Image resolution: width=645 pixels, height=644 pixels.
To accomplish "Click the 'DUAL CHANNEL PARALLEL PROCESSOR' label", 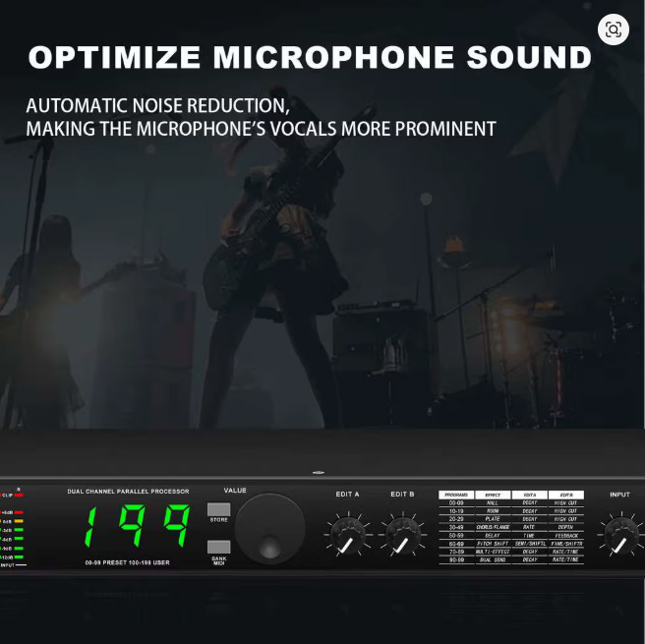I will pos(128,491).
